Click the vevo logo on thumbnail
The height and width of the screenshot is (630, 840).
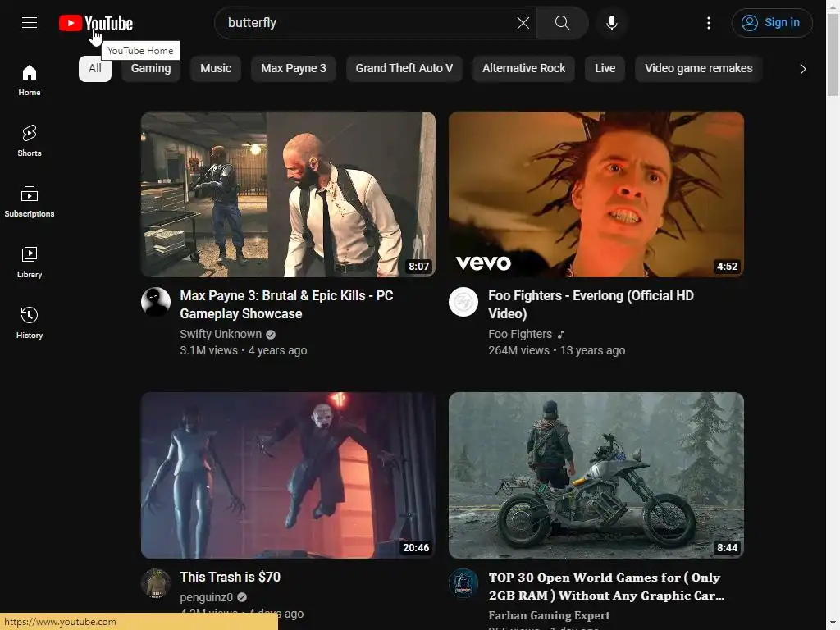pyautogui.click(x=483, y=262)
